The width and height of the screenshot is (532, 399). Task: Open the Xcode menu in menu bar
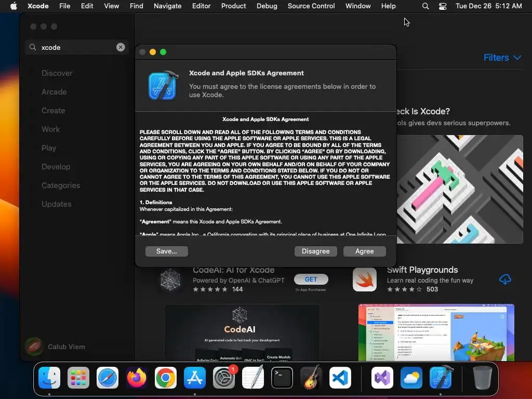(x=38, y=6)
